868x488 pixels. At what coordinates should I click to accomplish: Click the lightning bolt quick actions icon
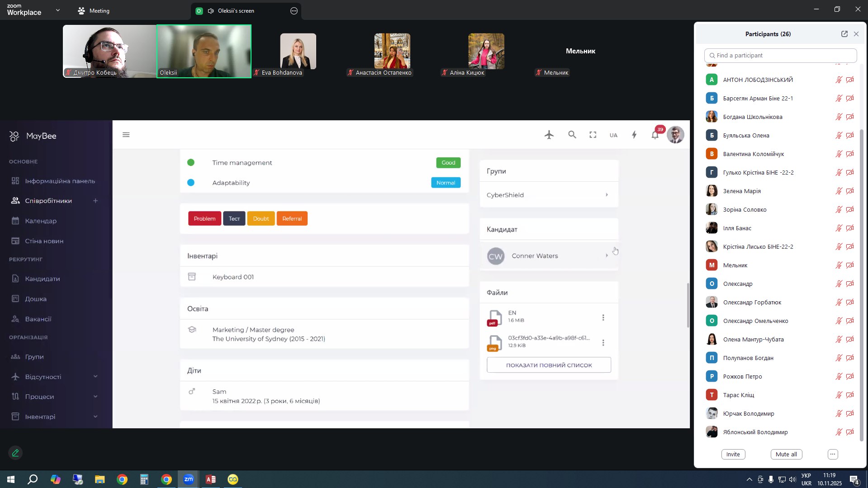(x=634, y=135)
